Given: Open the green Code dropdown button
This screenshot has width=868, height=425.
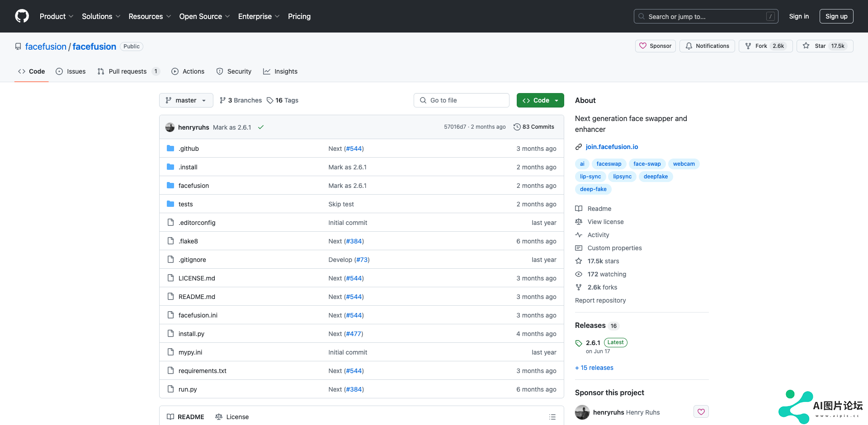Looking at the screenshot, I should [x=540, y=100].
